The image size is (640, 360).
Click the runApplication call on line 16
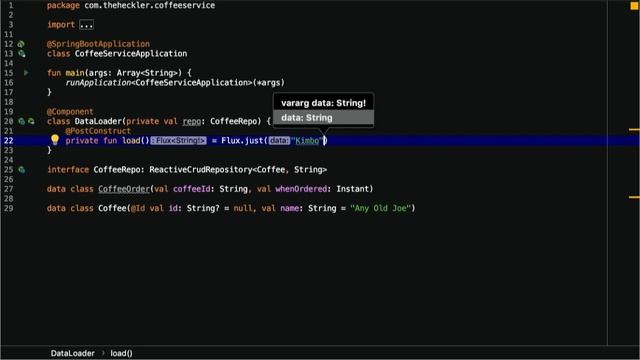98,83
